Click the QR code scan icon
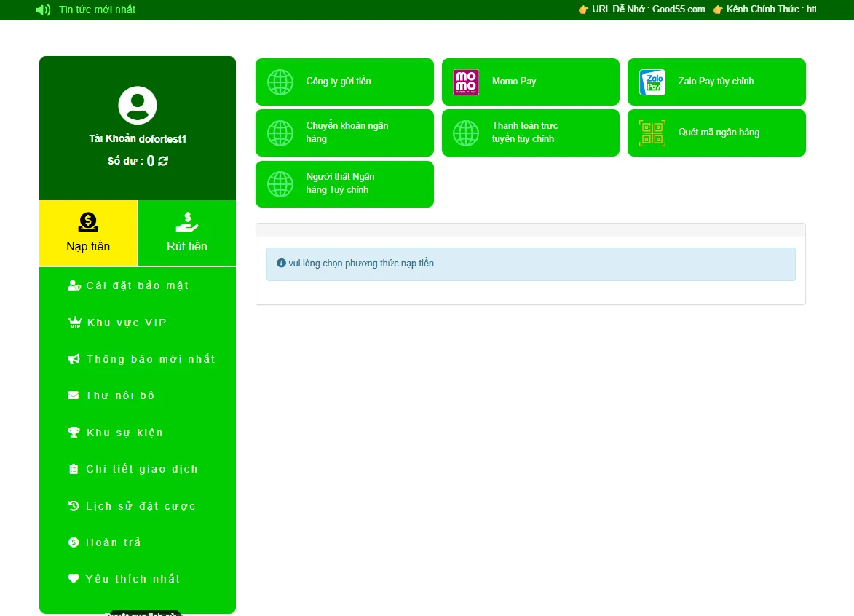The height and width of the screenshot is (616, 854). pos(652,133)
